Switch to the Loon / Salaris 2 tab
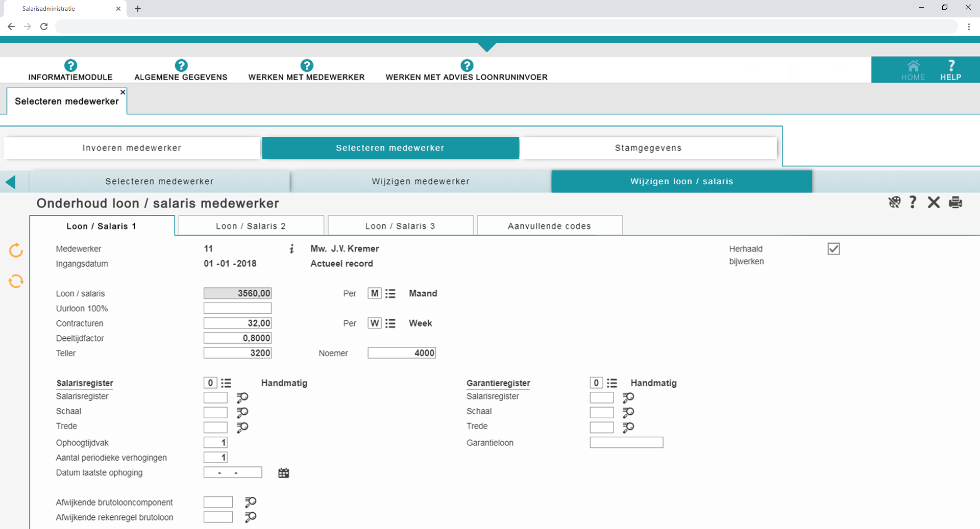Viewport: 980px width, 529px height. click(x=251, y=225)
